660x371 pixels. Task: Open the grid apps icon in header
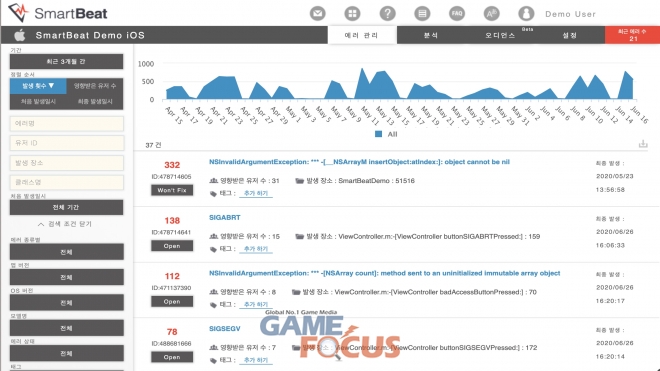coord(352,13)
